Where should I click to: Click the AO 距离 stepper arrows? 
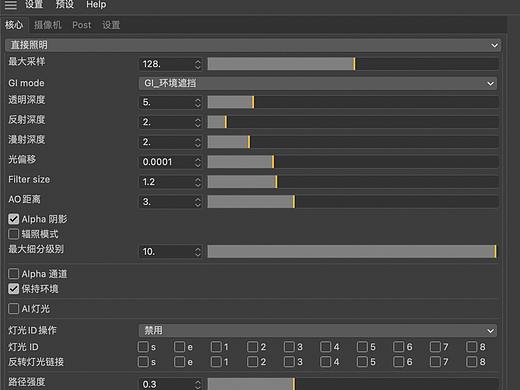pyautogui.click(x=198, y=202)
